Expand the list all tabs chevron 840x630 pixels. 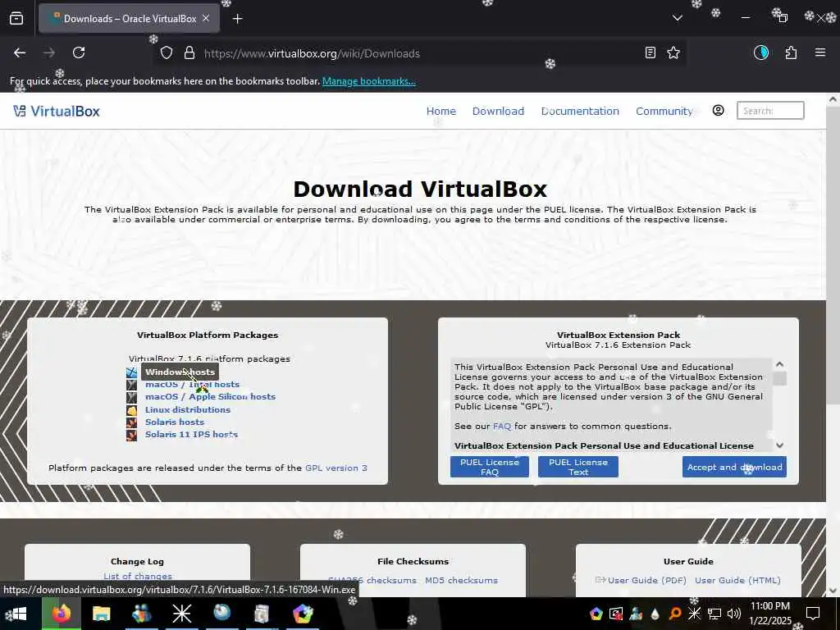(677, 18)
